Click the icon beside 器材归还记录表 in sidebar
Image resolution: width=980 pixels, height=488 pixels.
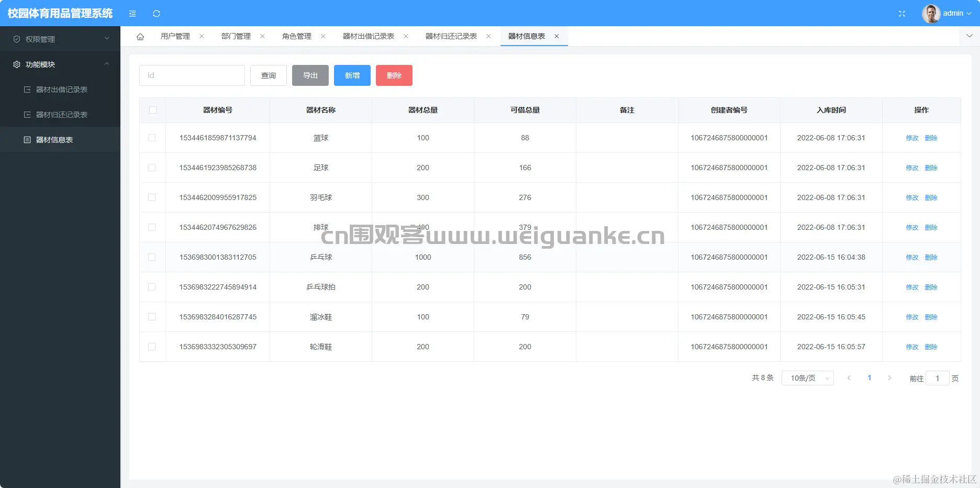[x=27, y=115]
